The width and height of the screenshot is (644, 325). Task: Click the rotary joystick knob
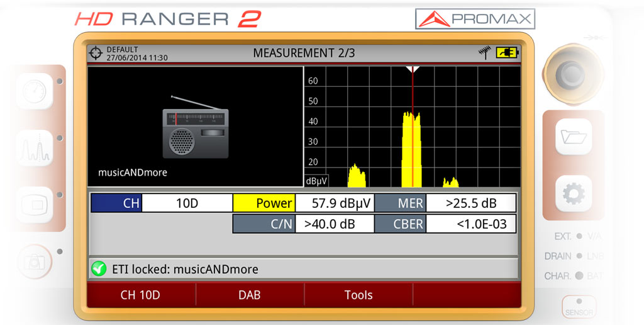(572, 74)
